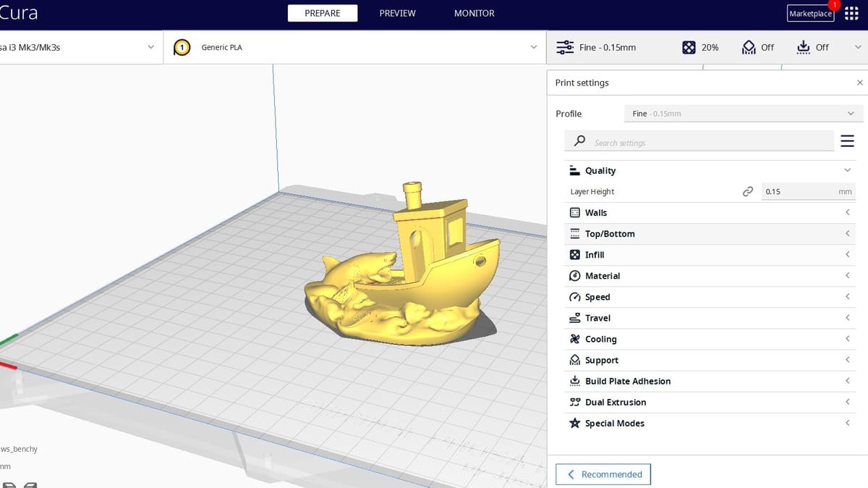This screenshot has width=868, height=488.
Task: Click the support icon in top bar
Action: (749, 47)
